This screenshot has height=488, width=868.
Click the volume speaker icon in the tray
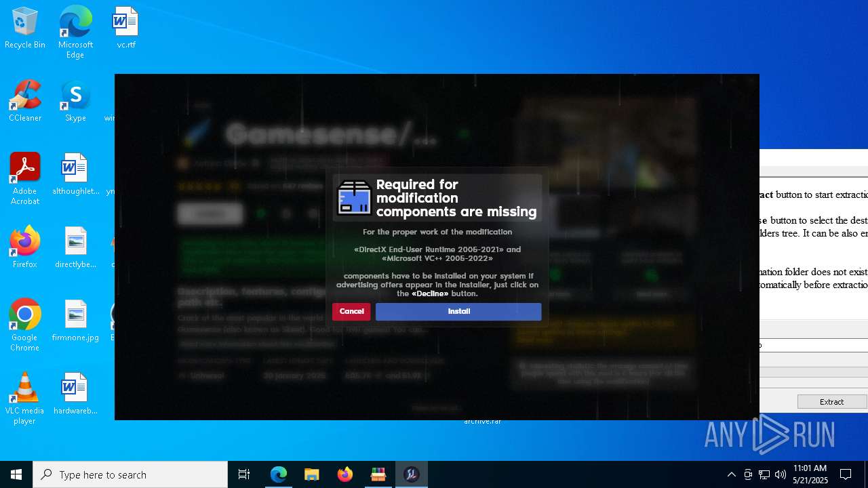[781, 474]
